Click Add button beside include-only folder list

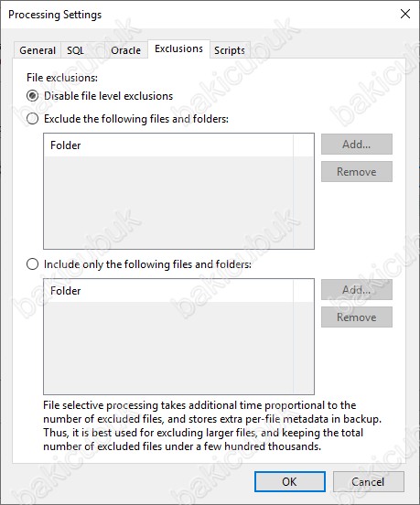[x=357, y=289]
